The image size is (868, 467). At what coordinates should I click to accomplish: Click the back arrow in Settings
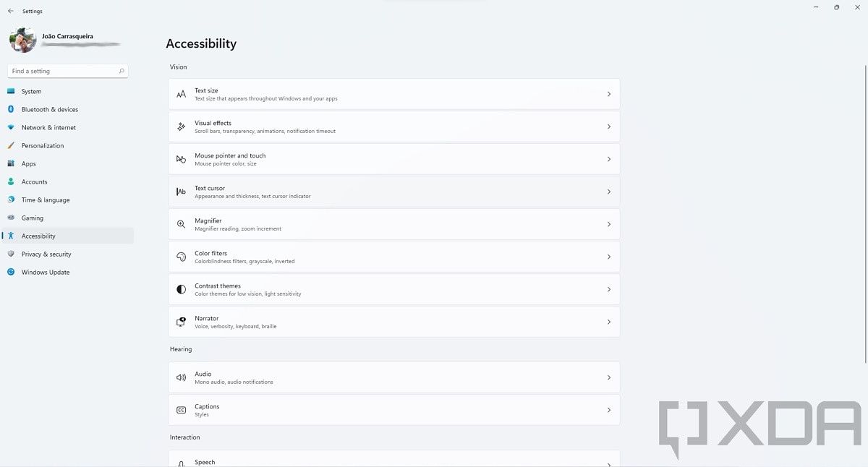point(10,12)
